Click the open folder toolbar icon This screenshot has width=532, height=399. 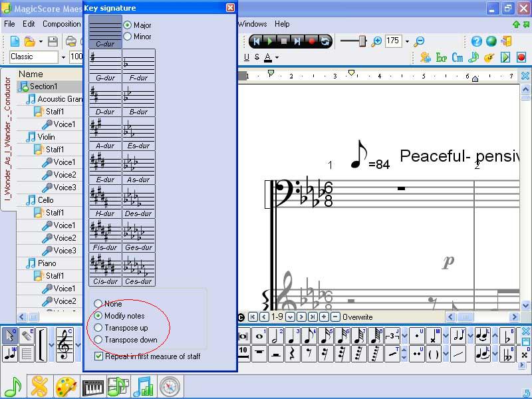pos(30,41)
